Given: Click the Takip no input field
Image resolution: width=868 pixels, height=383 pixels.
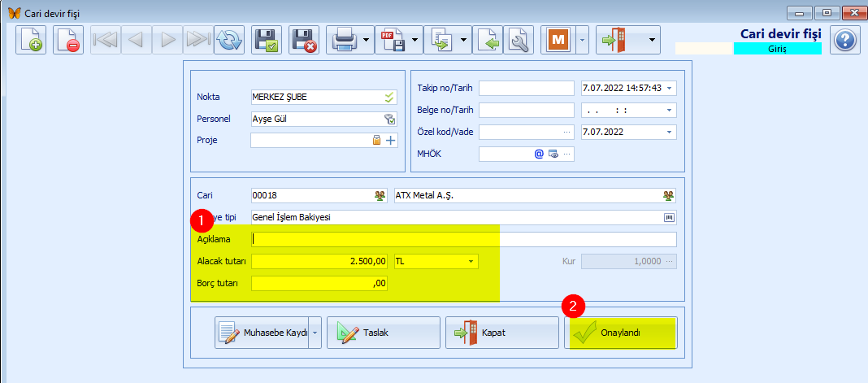Looking at the screenshot, I should pos(527,88).
